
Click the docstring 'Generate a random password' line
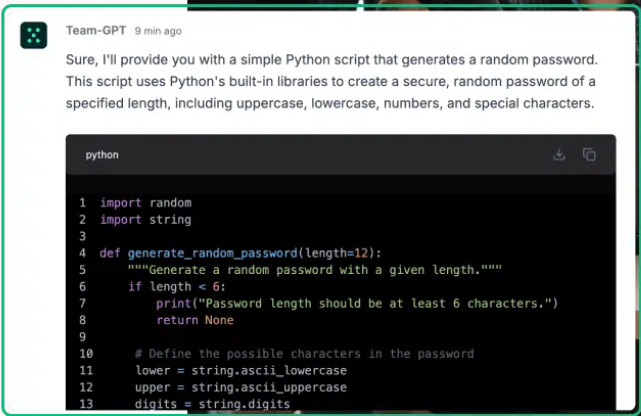[x=315, y=270]
